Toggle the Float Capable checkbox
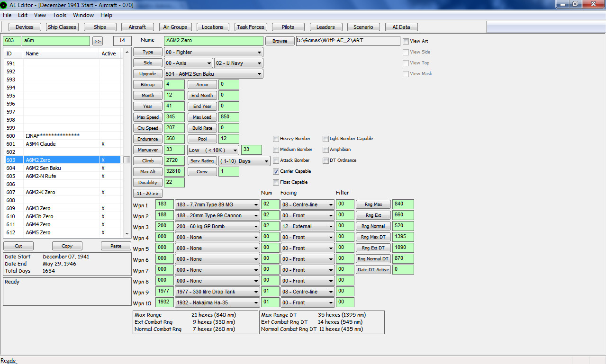The height and width of the screenshot is (364, 606). (276, 182)
